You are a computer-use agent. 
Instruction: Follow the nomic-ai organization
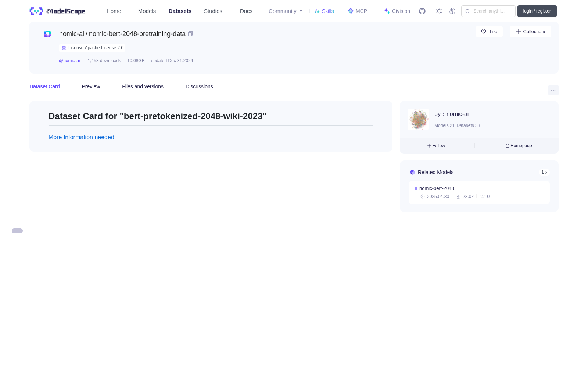[x=436, y=146]
